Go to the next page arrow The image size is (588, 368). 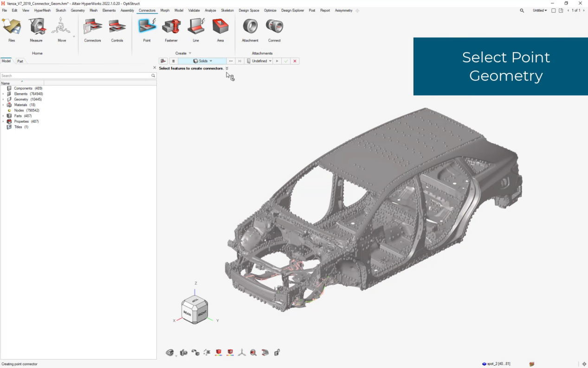pyautogui.click(x=584, y=10)
